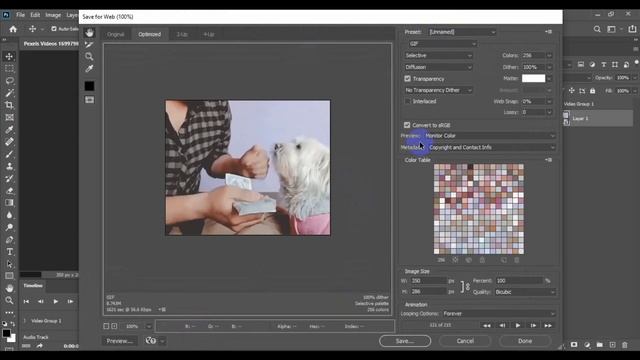Select the Crop tool

(x=9, y=105)
